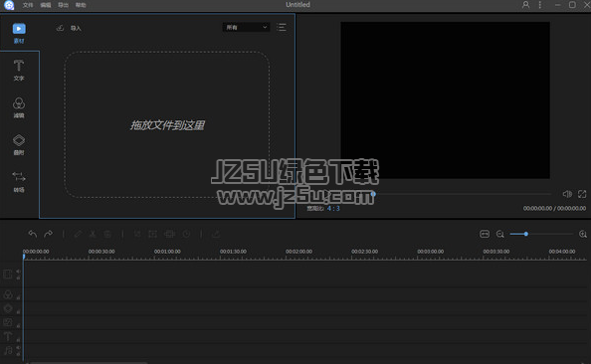Click the redo arrow in timeline toolbar
591x364 pixels.
click(x=48, y=234)
